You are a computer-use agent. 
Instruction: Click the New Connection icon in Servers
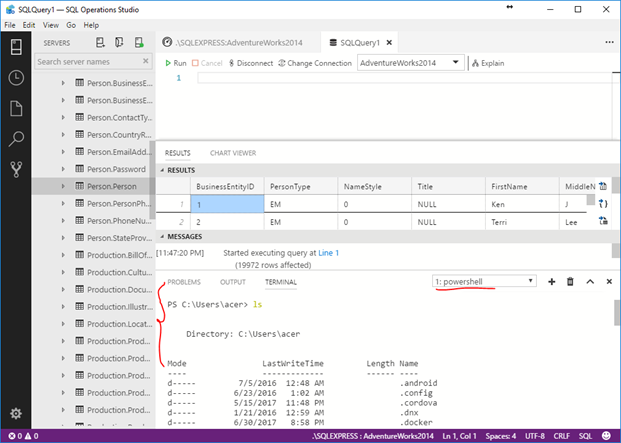(100, 42)
